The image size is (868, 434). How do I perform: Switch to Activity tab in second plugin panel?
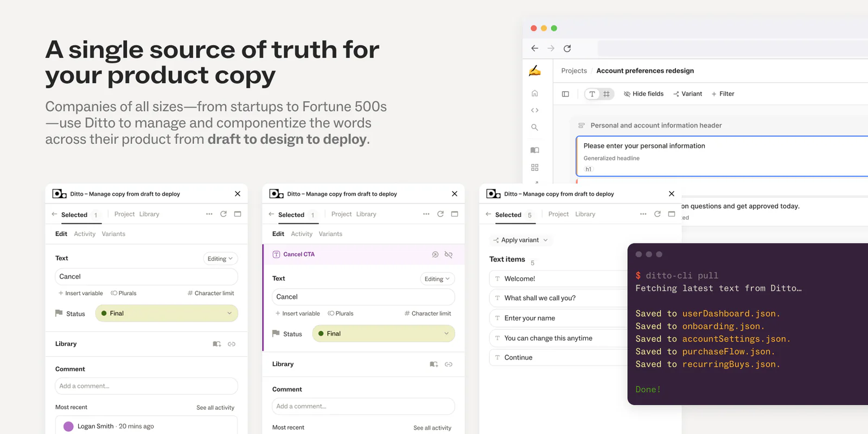tap(302, 234)
